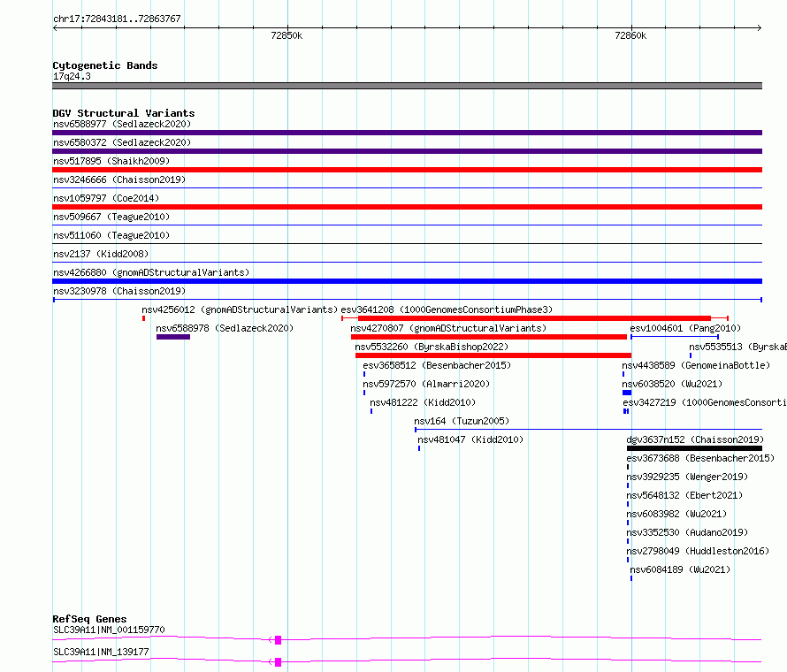The height and width of the screenshot is (672, 787).
Task: Open the cut-off nsv5535513 variant label
Action: pyautogui.click(x=737, y=347)
